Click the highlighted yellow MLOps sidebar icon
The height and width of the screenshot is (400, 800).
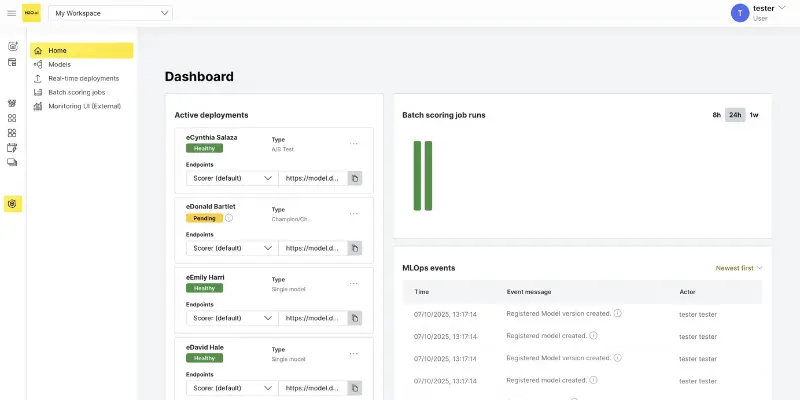click(x=12, y=204)
